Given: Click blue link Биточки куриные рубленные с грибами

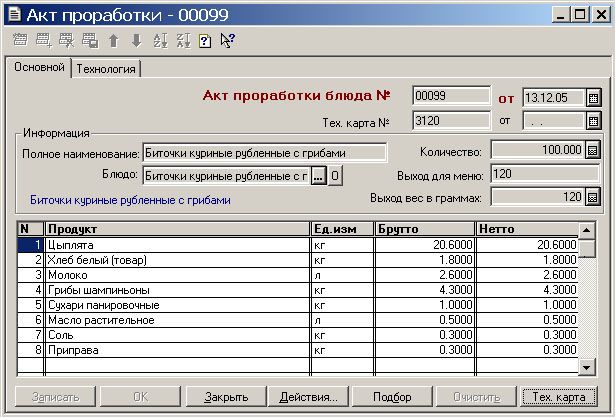Looking at the screenshot, I should pos(130,200).
